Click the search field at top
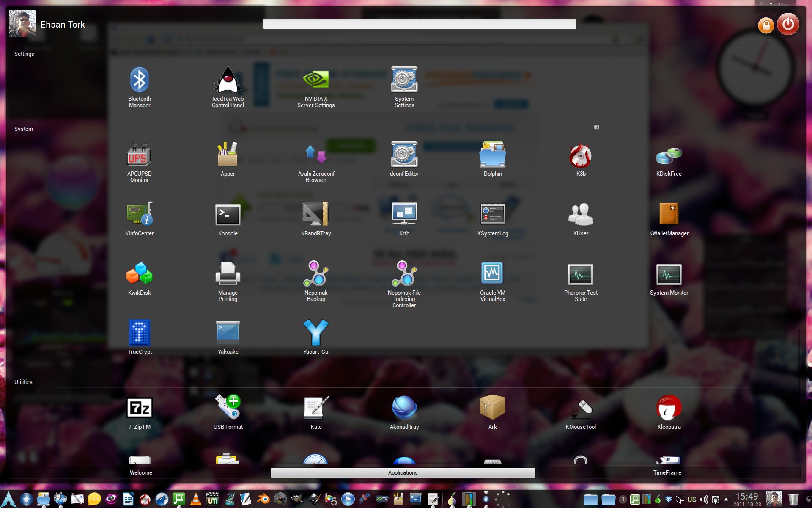 coord(420,24)
